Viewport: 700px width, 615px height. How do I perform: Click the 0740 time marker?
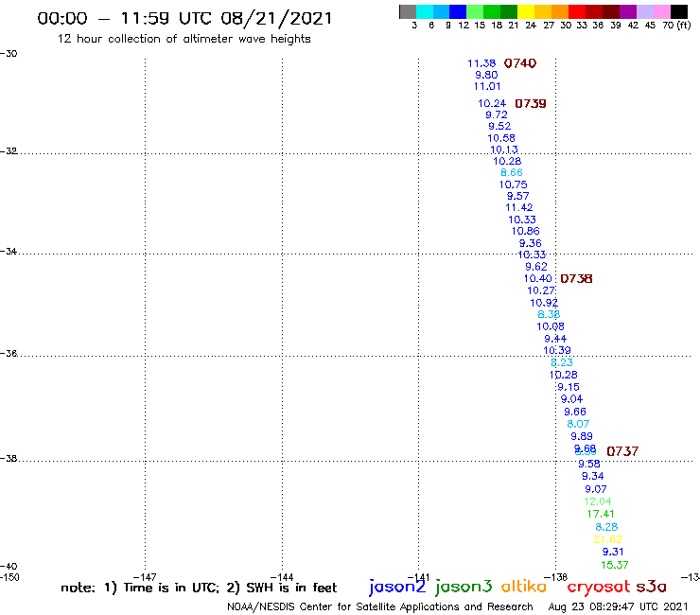[x=520, y=63]
